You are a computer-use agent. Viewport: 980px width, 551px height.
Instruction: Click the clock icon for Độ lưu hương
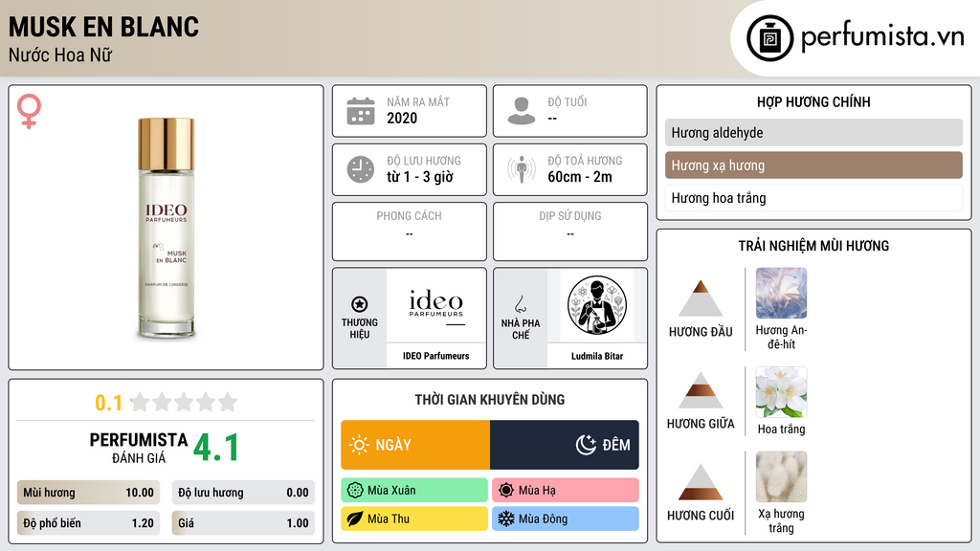(361, 169)
